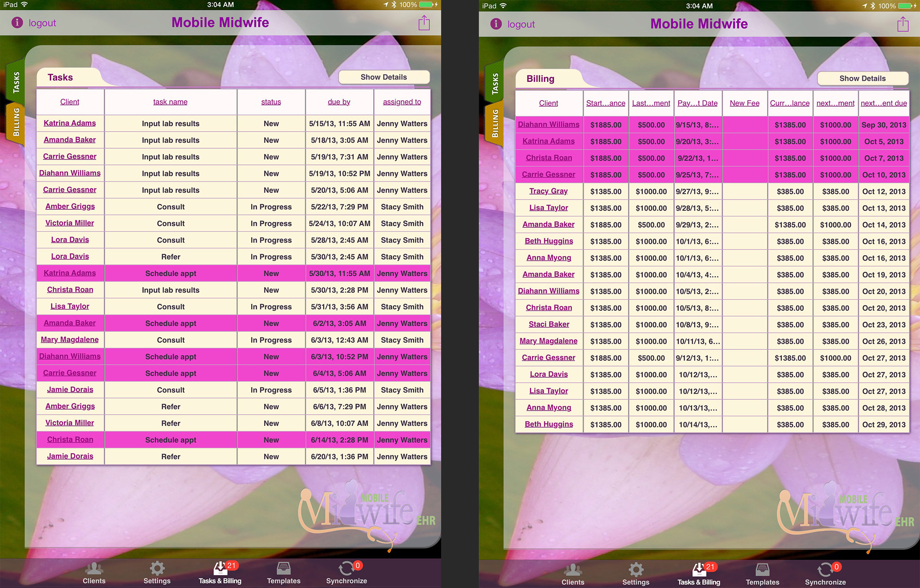Select the 'Oct 29, 2013' due date cell
The width and height of the screenshot is (920, 588).
point(884,424)
